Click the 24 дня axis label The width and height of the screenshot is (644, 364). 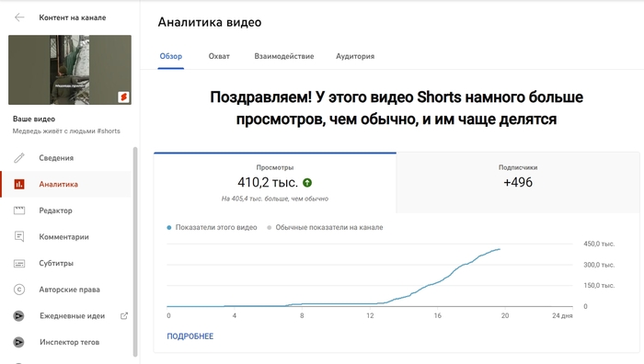pyautogui.click(x=562, y=315)
